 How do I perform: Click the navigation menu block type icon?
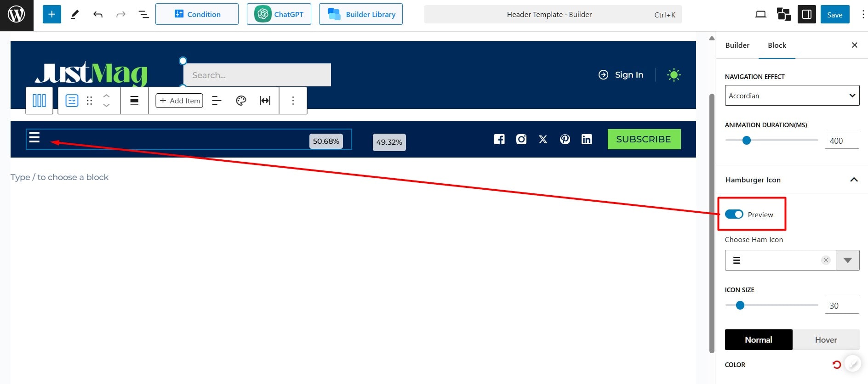click(72, 101)
